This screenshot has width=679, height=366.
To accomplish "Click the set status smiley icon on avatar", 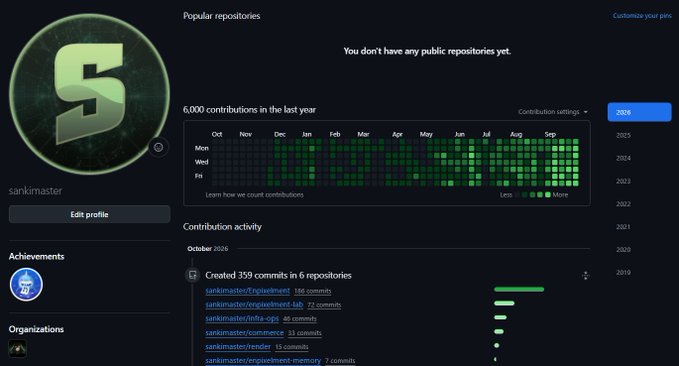I will (x=158, y=147).
